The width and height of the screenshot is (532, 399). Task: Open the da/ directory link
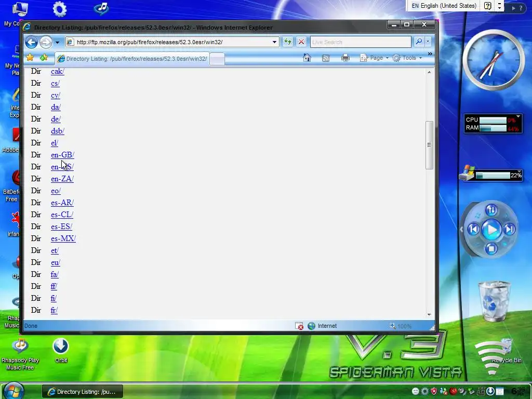coord(56,107)
